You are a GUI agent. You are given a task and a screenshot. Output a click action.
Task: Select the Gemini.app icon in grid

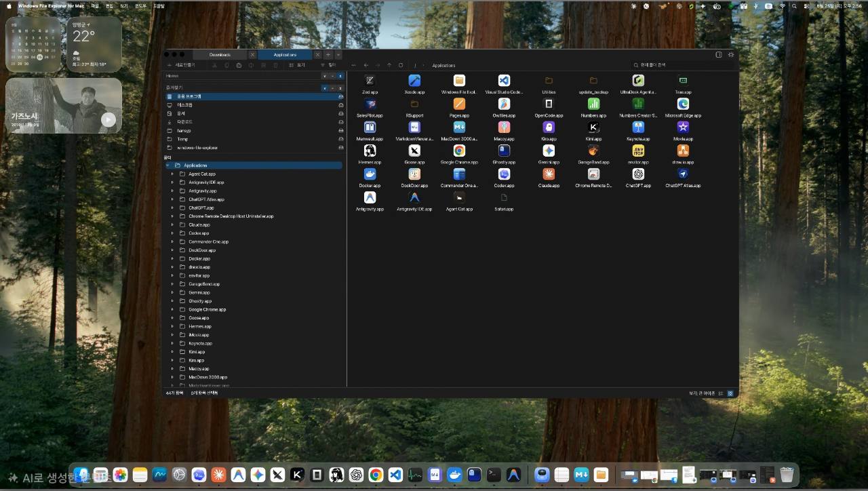[549, 151]
